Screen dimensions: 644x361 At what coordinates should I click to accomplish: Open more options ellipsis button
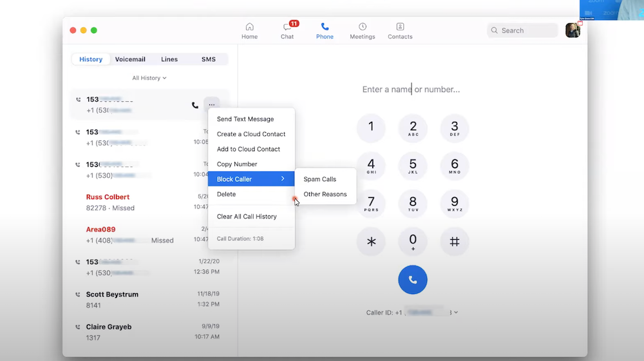pyautogui.click(x=211, y=104)
